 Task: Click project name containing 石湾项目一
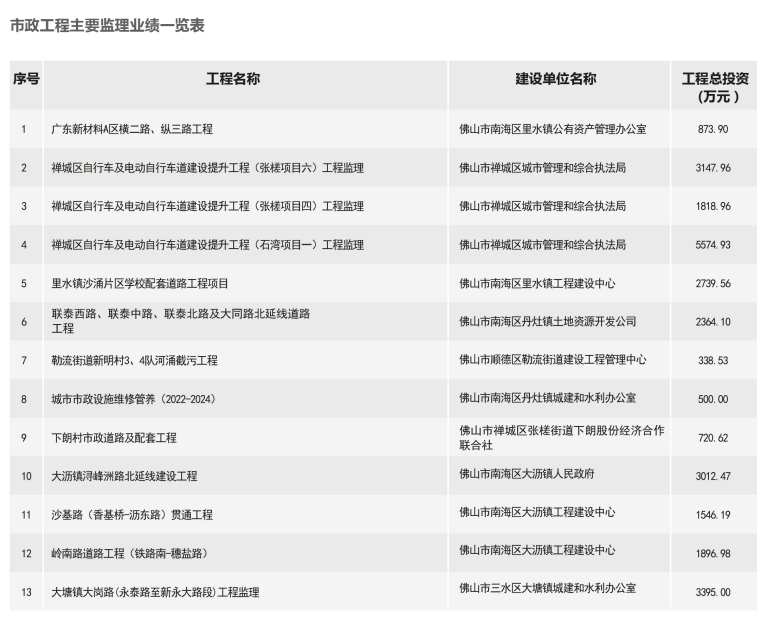[x=207, y=245]
